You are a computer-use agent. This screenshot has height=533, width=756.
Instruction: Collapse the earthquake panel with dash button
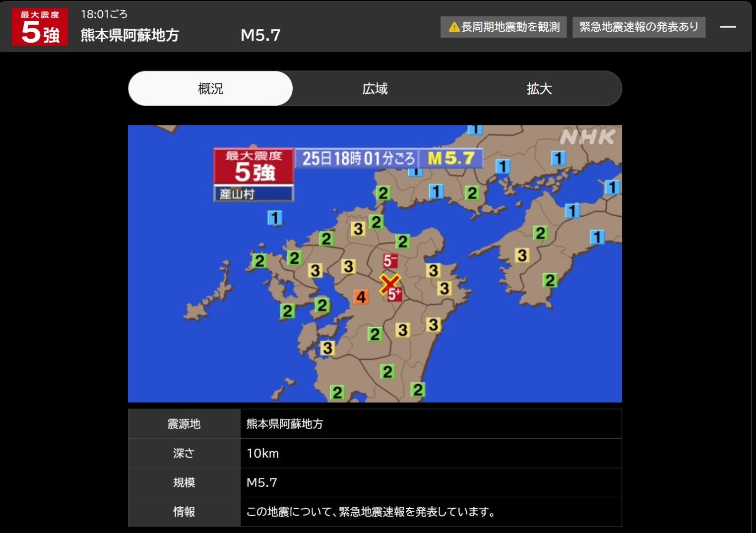click(x=728, y=27)
